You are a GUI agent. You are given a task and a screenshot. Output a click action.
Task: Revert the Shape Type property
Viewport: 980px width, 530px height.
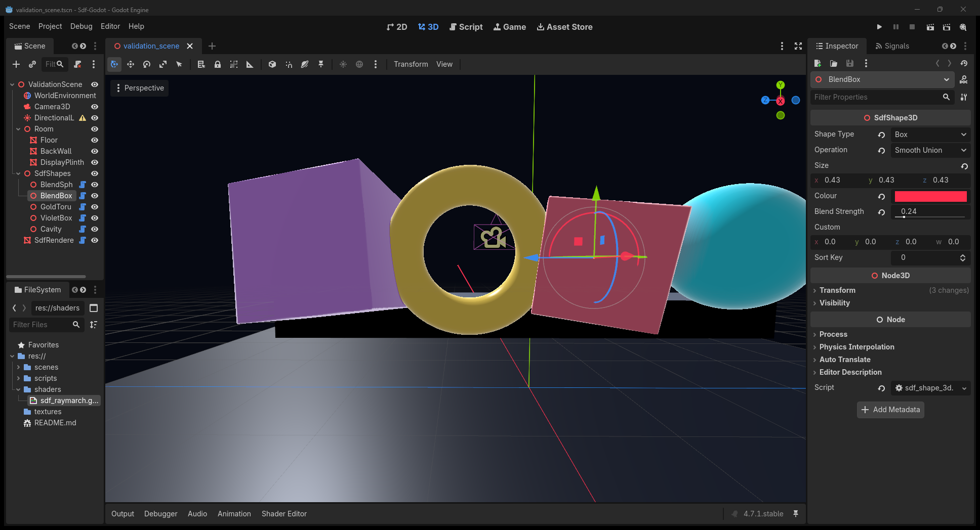tap(881, 135)
